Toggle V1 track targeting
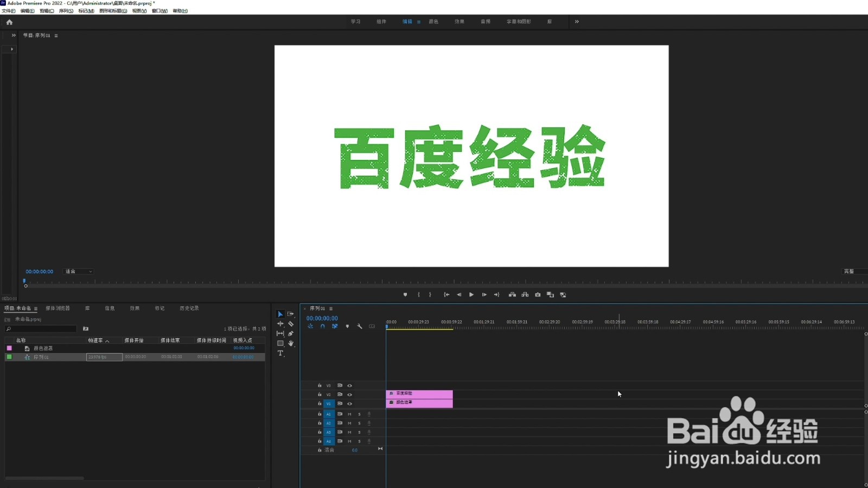868x488 pixels. (x=329, y=404)
